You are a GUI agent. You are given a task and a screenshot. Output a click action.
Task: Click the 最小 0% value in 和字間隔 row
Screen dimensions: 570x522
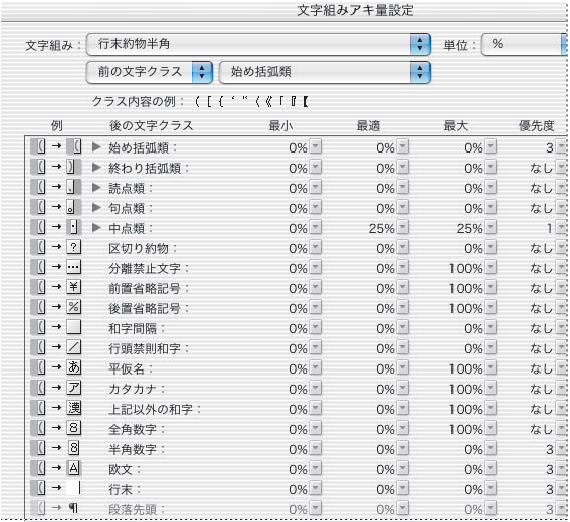point(298,328)
